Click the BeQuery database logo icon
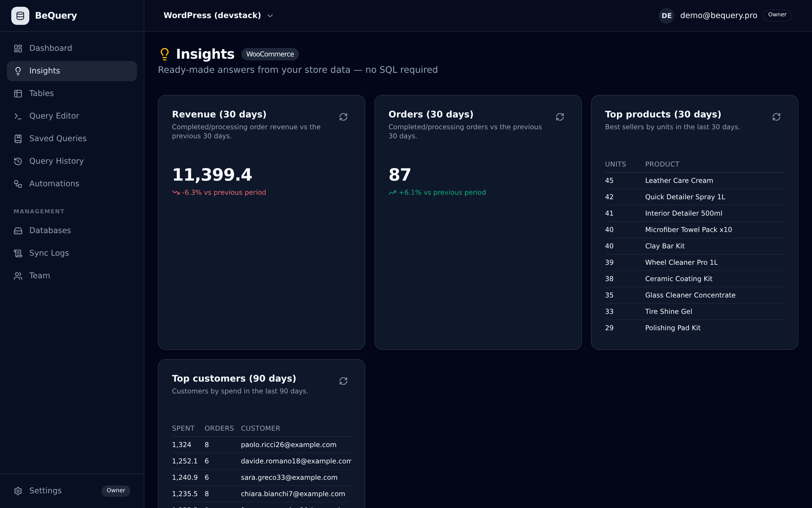Screen dimensions: 812x508 [x=20, y=16]
